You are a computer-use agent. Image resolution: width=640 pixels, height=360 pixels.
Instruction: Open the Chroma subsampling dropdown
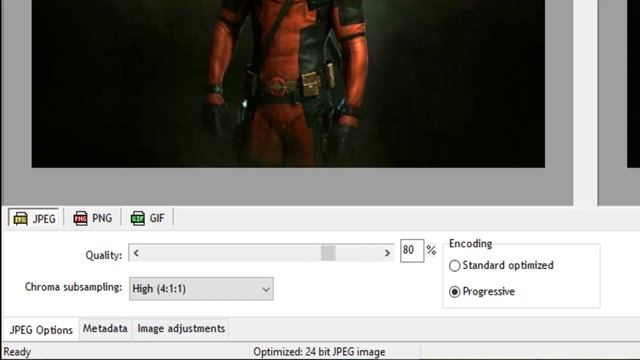tap(201, 289)
